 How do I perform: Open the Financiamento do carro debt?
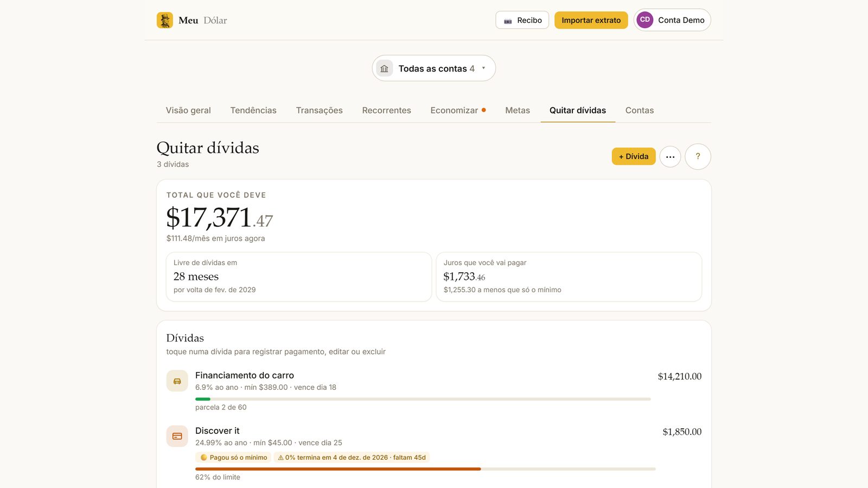coord(434,391)
